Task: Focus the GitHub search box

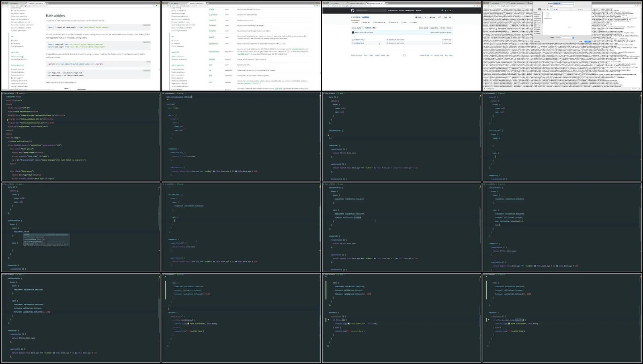Action: pyautogui.click(x=371, y=10)
